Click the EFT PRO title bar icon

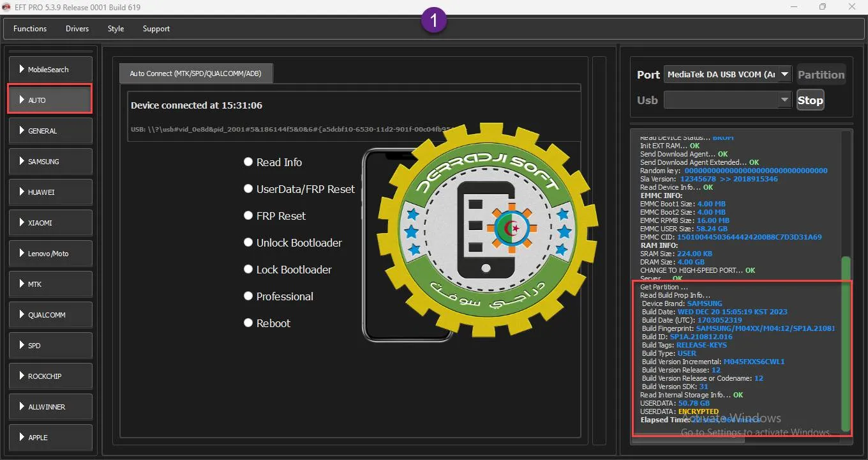[7, 7]
